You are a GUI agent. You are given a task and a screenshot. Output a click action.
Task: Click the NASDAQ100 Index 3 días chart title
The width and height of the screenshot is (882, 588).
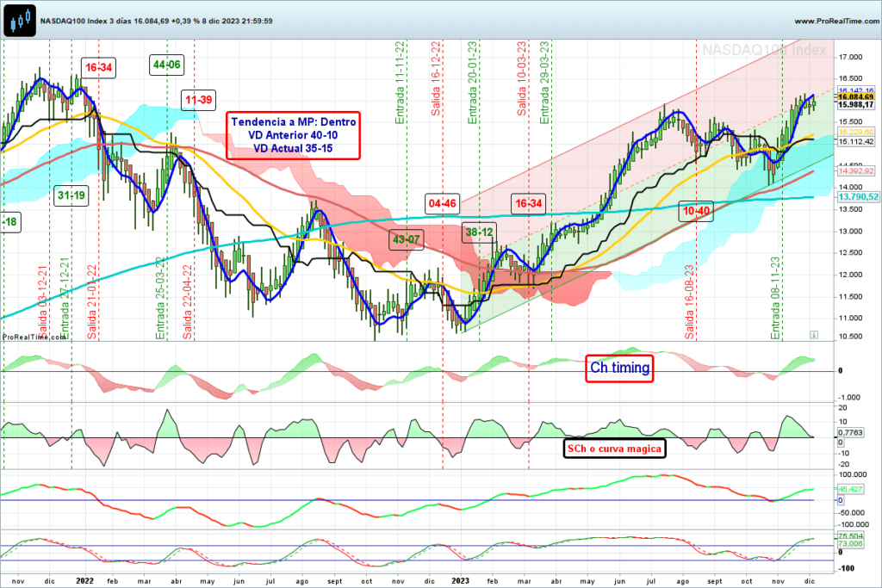(x=157, y=21)
